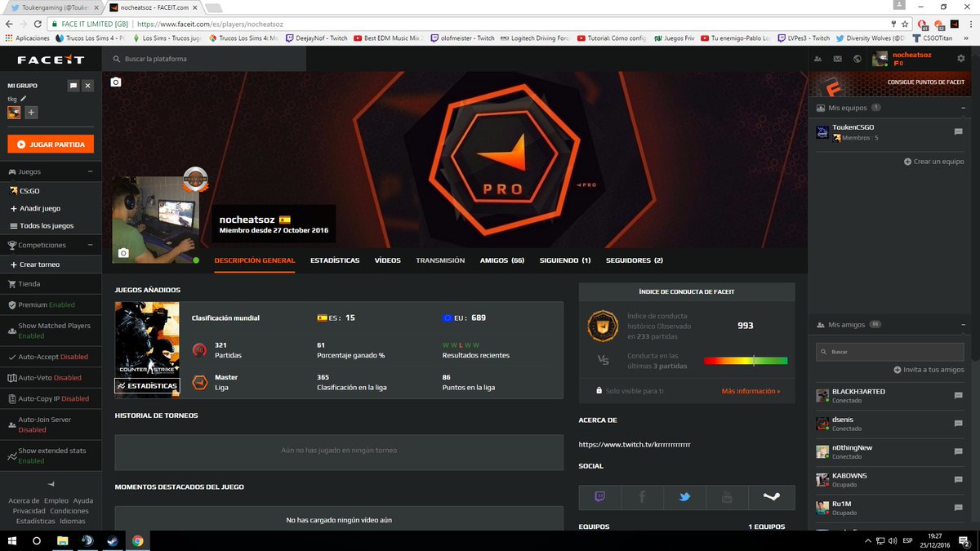Open the globe notifications icon
The image size is (980, 551).
pyautogui.click(x=857, y=59)
